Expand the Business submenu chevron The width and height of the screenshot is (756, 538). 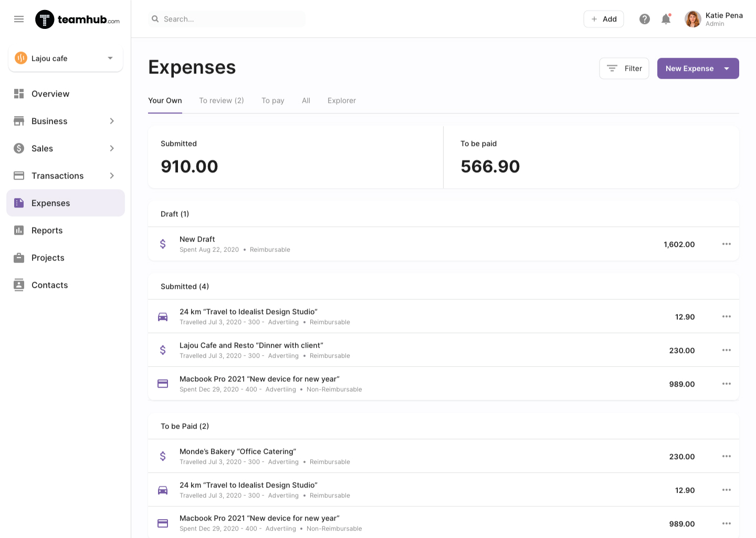pyautogui.click(x=112, y=121)
